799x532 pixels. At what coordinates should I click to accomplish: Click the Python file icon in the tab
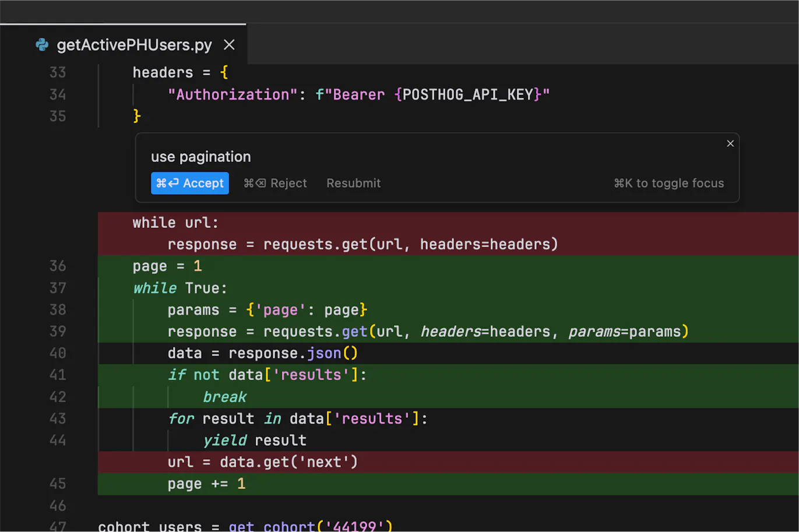pos(42,45)
